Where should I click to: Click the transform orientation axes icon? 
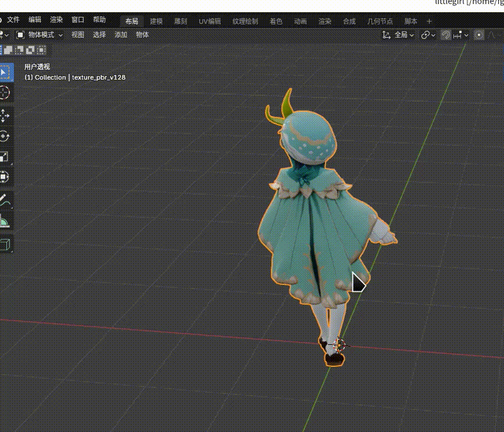click(x=386, y=35)
